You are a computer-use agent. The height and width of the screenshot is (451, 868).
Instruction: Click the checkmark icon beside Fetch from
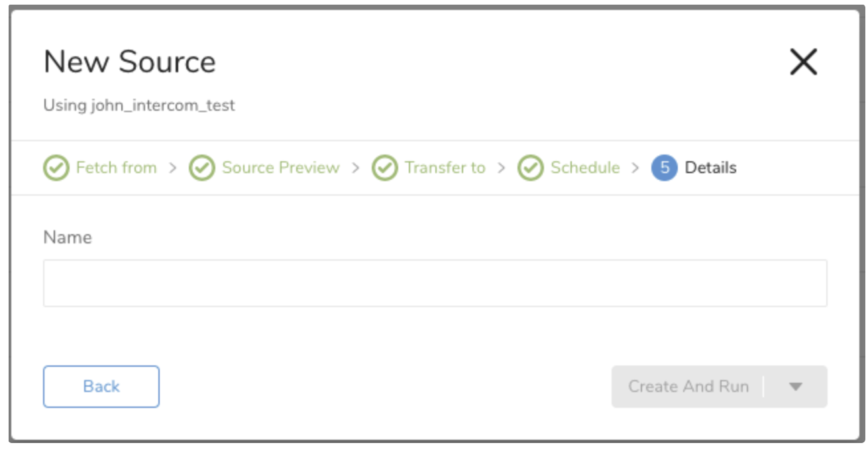point(56,168)
